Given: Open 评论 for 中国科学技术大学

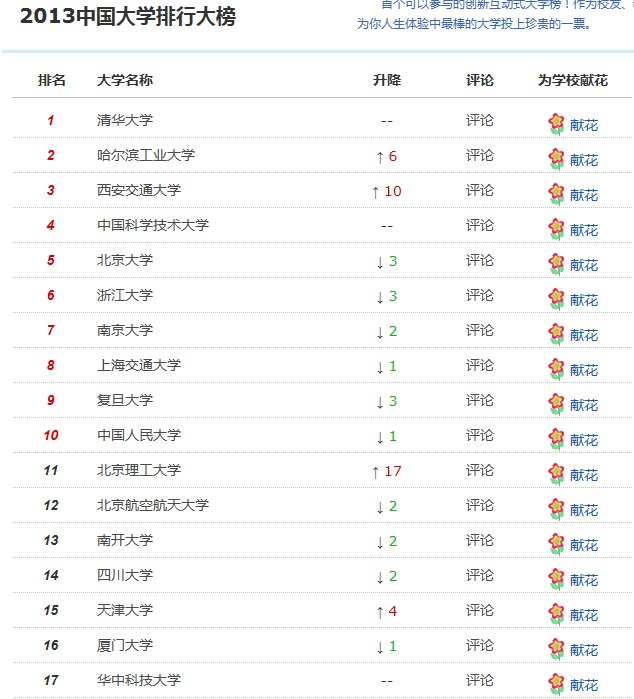Looking at the screenshot, I should click(x=480, y=225).
